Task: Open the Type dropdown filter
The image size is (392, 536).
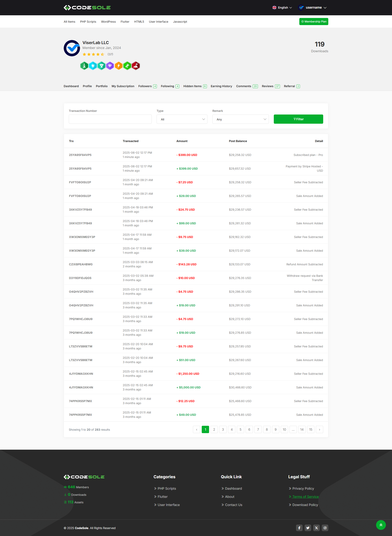Action: pos(182,119)
